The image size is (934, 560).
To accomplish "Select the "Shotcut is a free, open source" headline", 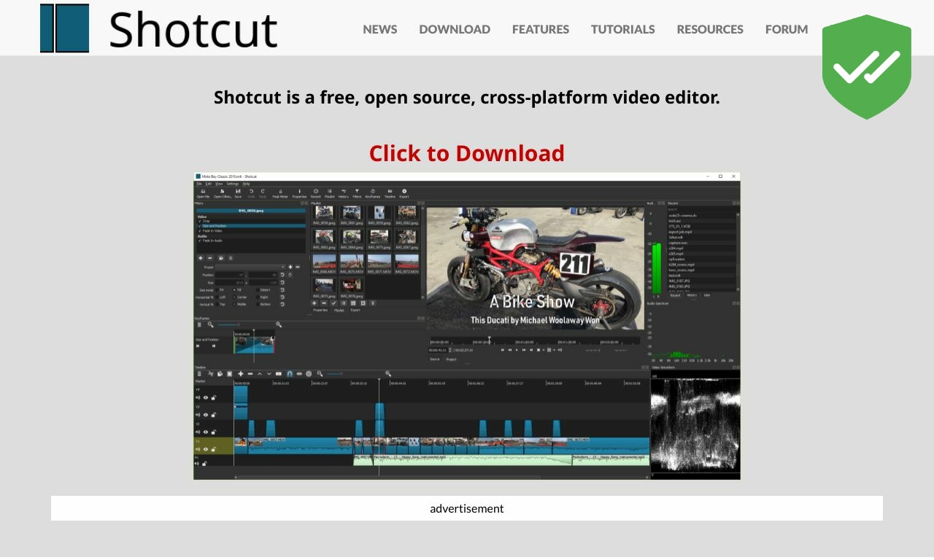I will coord(467,97).
